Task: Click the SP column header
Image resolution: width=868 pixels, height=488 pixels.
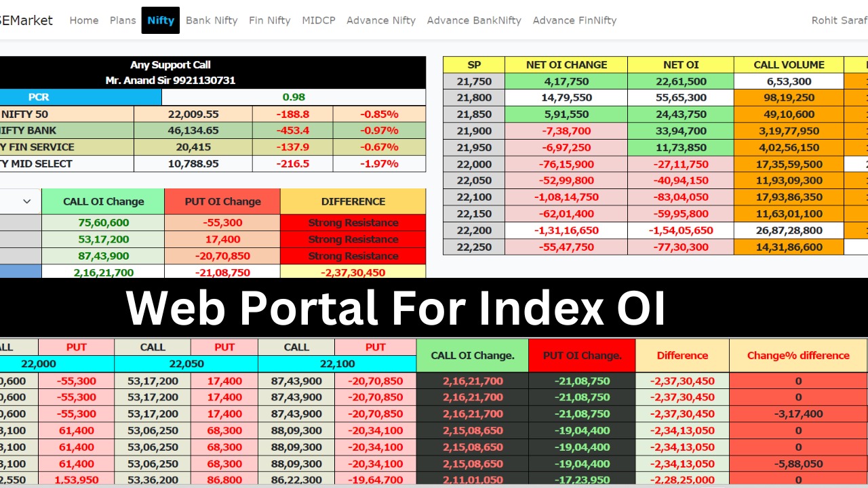Action: [x=474, y=65]
